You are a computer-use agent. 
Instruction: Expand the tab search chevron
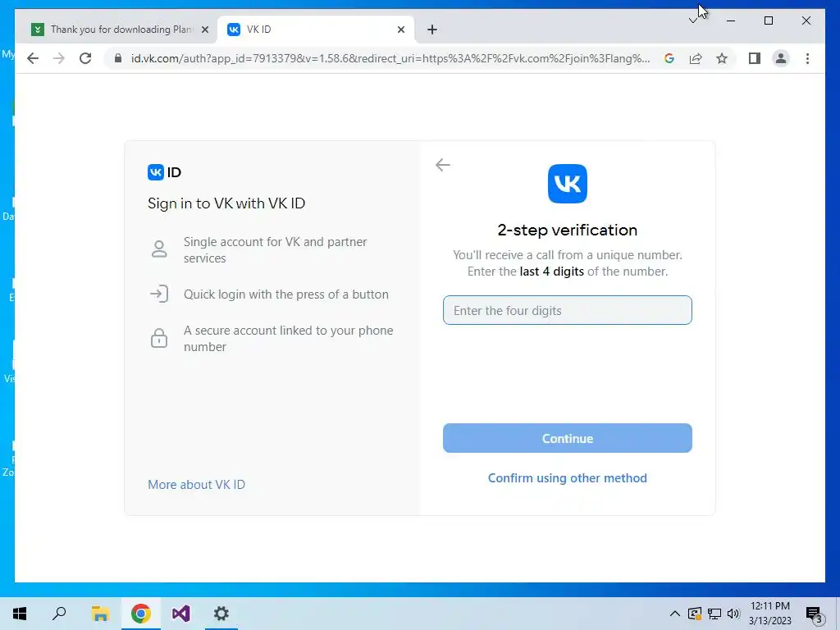pos(692,21)
